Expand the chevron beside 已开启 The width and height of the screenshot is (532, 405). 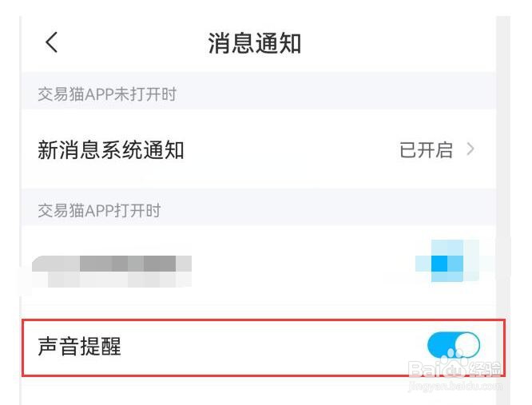[470, 149]
